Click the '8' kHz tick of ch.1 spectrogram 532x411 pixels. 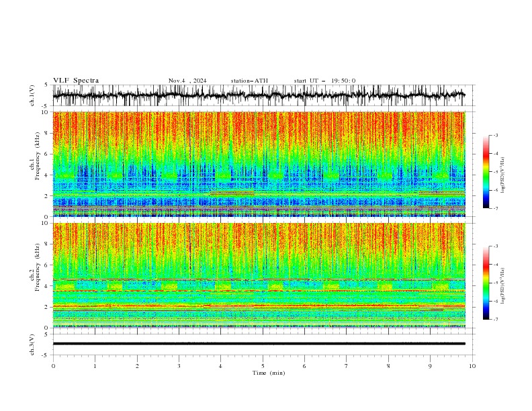tap(47, 133)
